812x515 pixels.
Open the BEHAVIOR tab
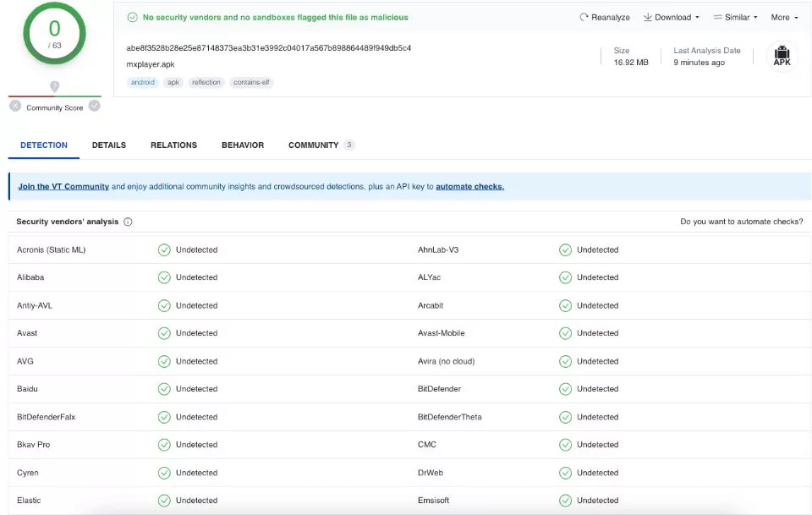243,145
